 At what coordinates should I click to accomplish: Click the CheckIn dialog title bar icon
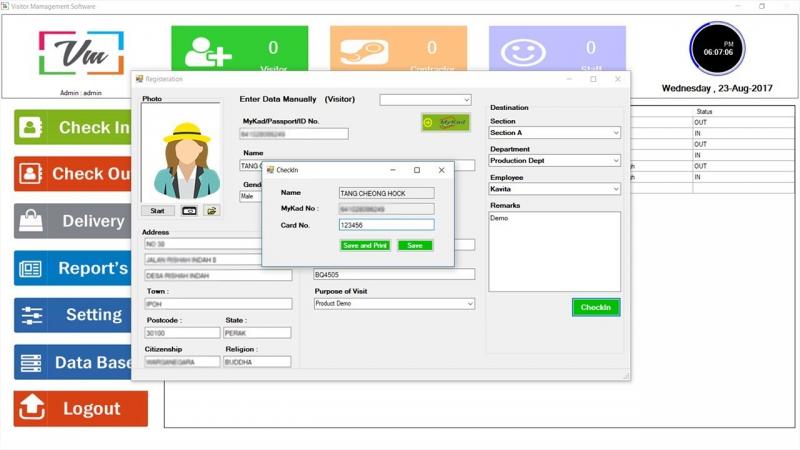(x=270, y=170)
